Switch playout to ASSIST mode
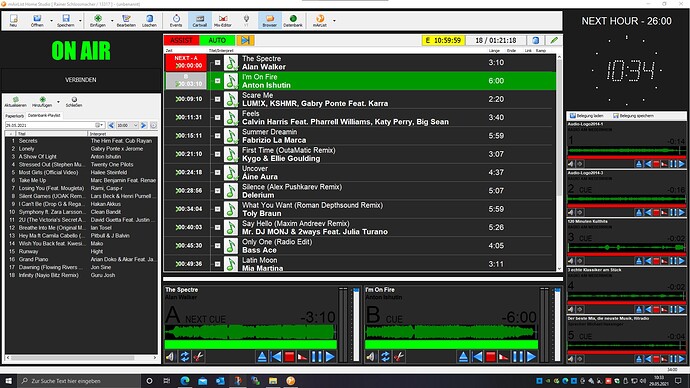 [x=181, y=40]
